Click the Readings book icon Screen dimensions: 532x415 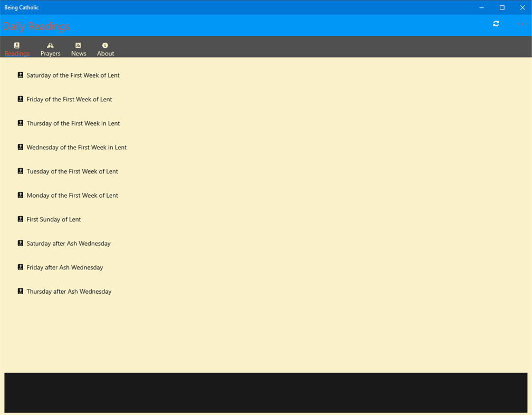(x=17, y=45)
